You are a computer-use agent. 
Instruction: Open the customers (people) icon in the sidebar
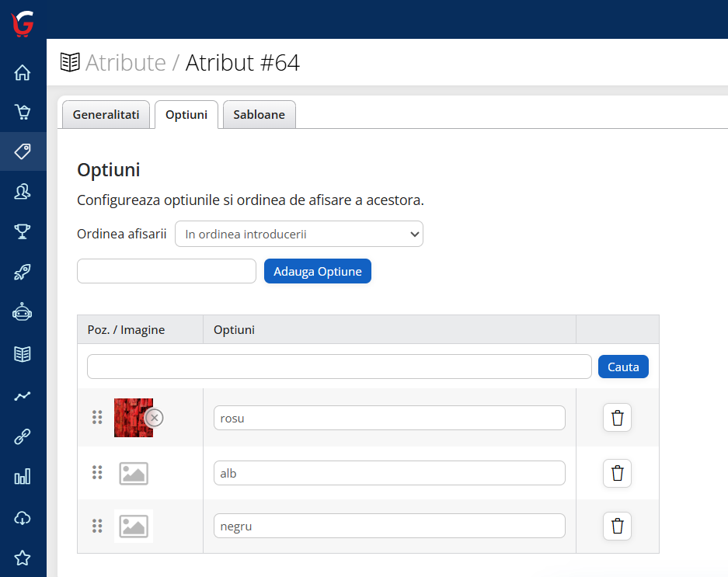click(23, 191)
